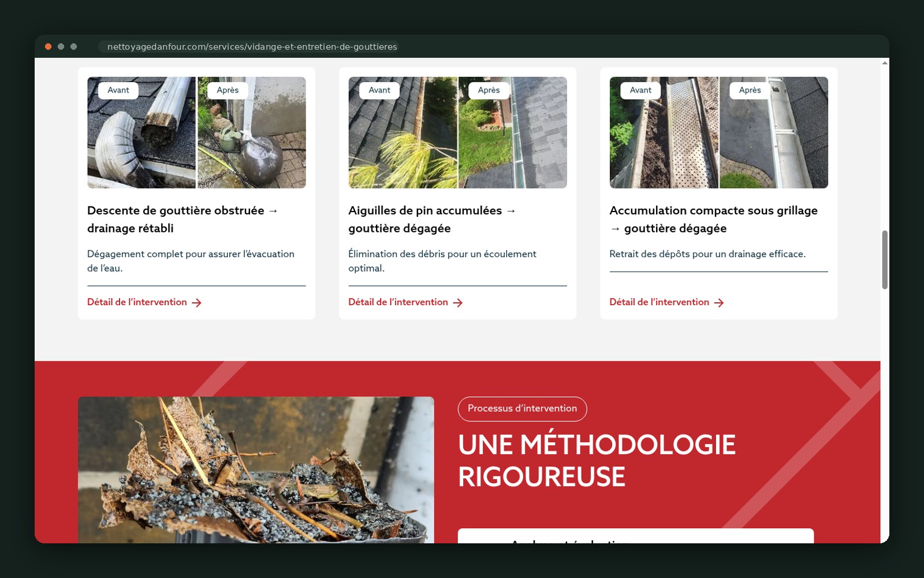Click the "Après" label on the grille photo
The height and width of the screenshot is (578, 924).
(750, 90)
